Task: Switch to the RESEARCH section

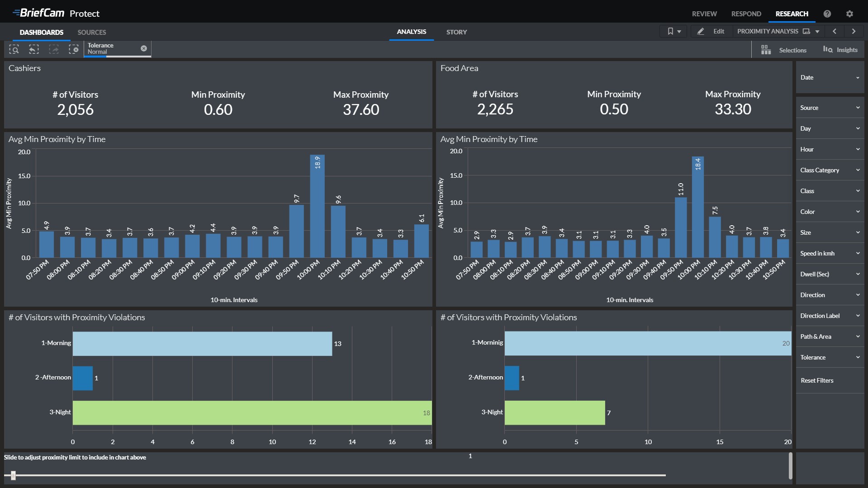Action: (x=792, y=14)
